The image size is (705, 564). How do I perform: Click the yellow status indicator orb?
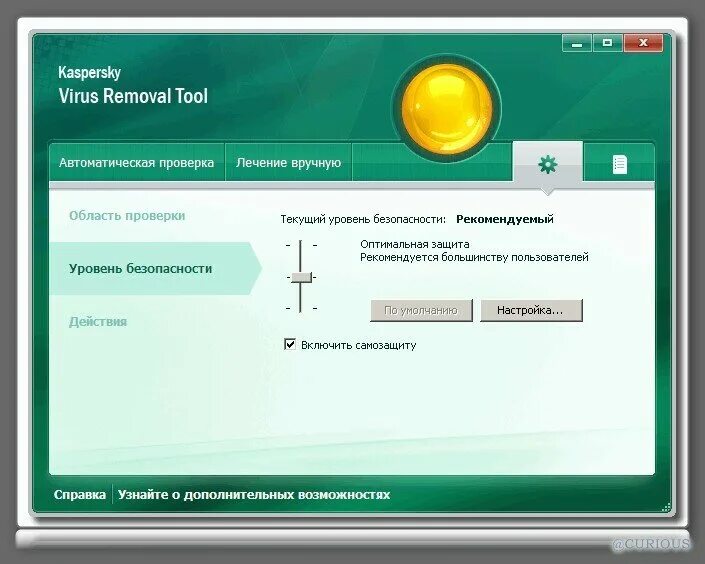pos(446,108)
